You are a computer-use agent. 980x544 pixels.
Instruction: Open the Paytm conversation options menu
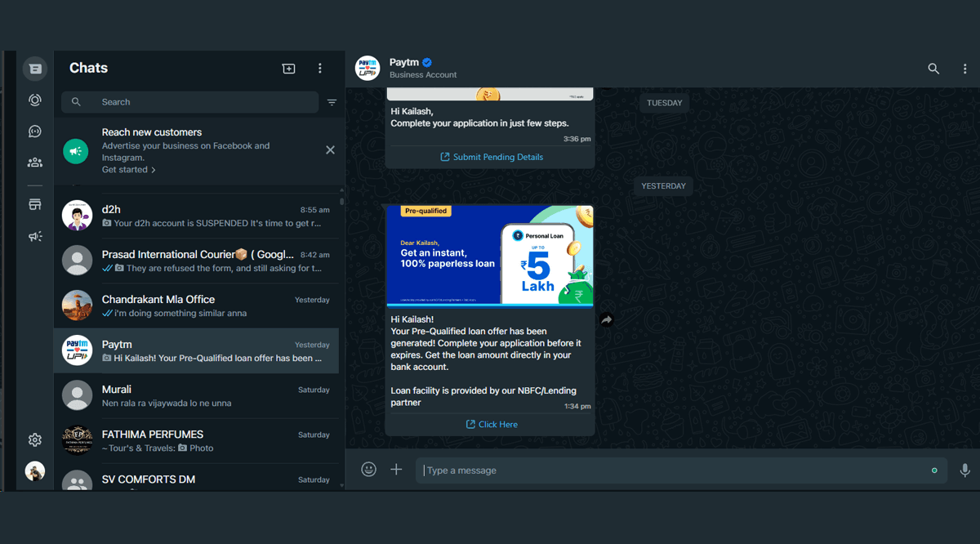pyautogui.click(x=964, y=69)
